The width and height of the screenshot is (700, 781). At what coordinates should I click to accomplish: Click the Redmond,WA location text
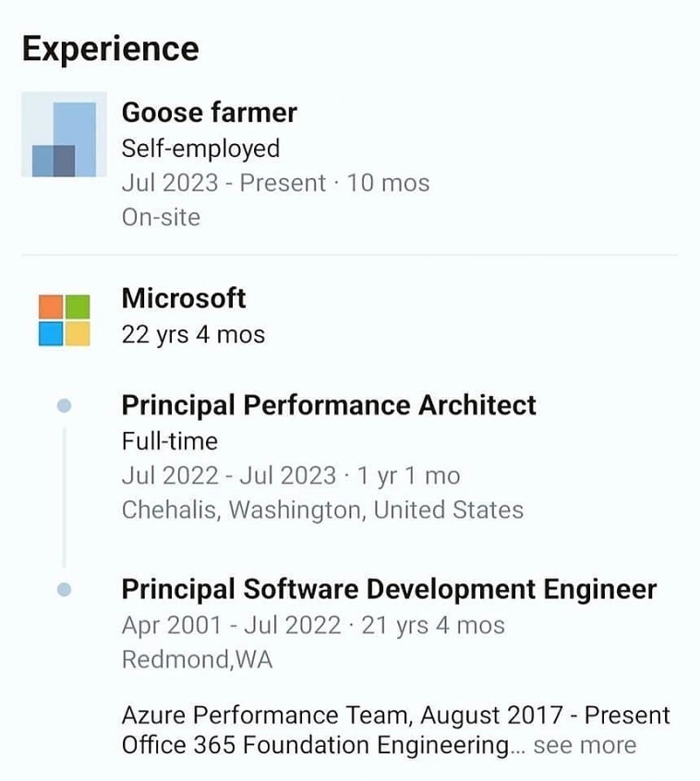pos(197,659)
